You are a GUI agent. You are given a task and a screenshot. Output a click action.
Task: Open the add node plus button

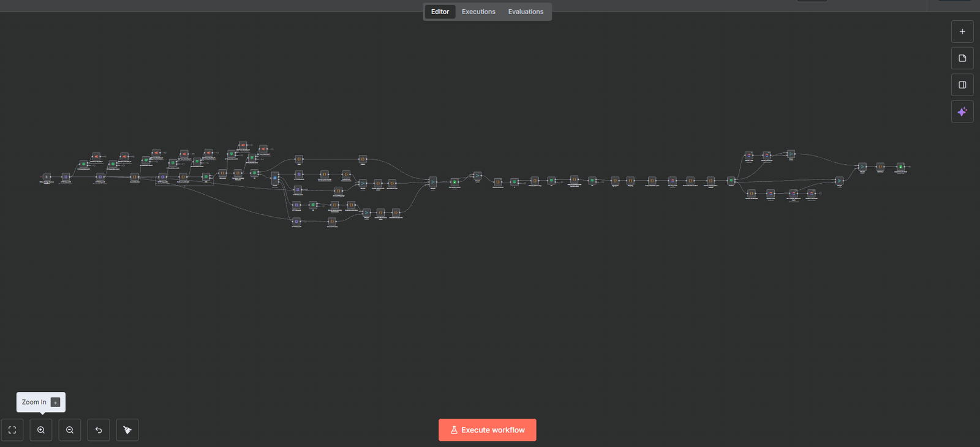962,32
